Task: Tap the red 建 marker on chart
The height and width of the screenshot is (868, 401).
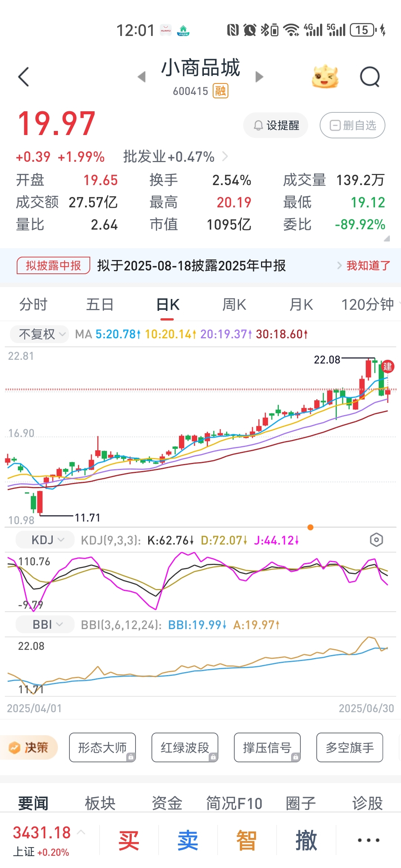Action: pos(388,366)
